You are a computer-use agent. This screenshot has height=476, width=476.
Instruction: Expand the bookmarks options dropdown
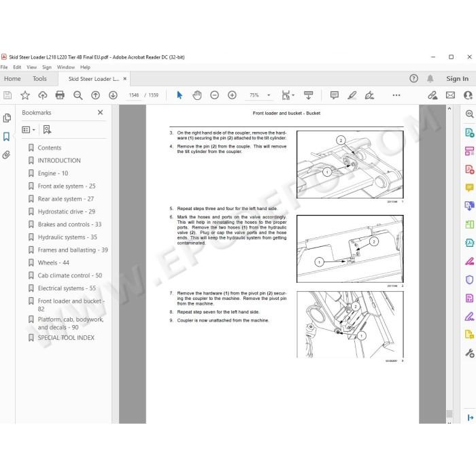29,130
